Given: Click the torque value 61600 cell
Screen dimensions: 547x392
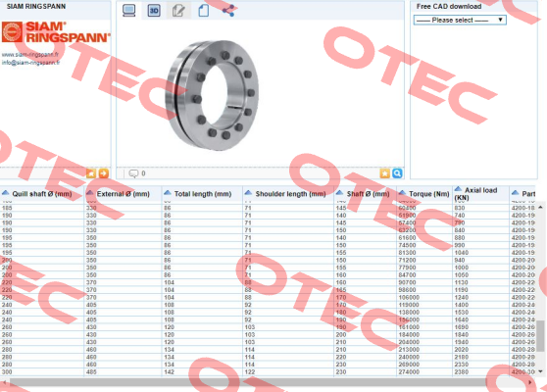Looking at the screenshot, I should coord(407,237).
